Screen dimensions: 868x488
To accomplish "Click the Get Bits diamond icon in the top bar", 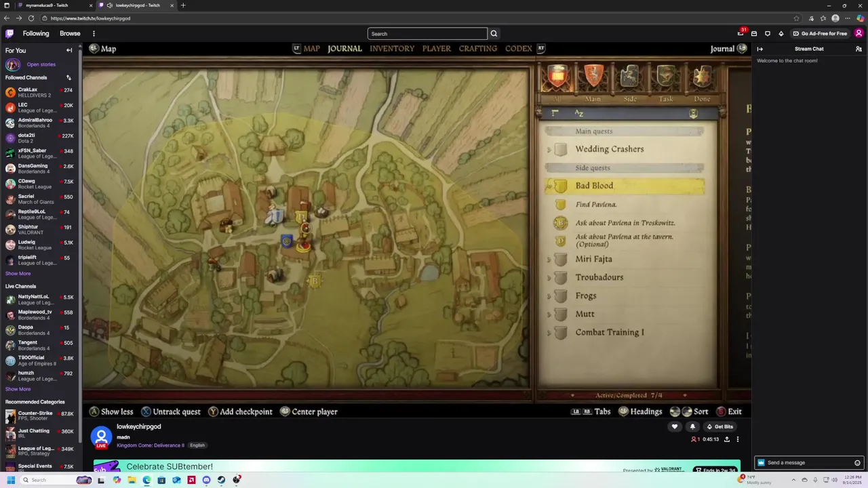I will click(781, 33).
